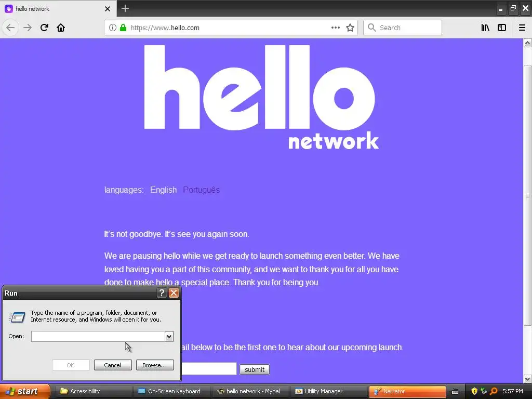Switch to Accessibility folder taskbar item
This screenshot has height=399, width=532.
click(94, 391)
